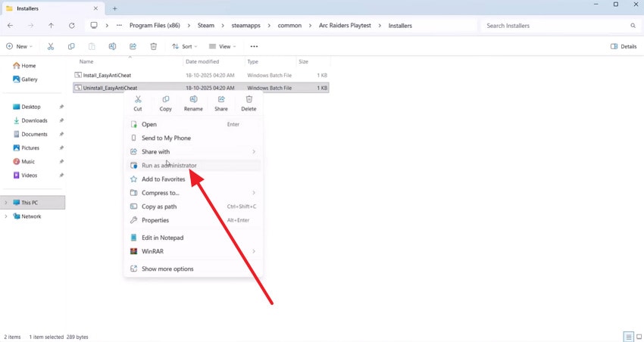
Task: Go back with the Back arrow
Action: point(11,26)
